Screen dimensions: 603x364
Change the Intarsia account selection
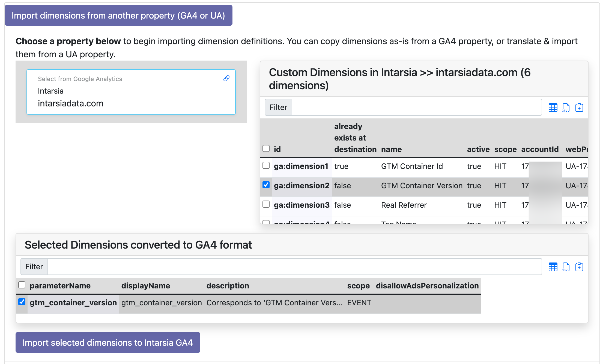pyautogui.click(x=51, y=91)
